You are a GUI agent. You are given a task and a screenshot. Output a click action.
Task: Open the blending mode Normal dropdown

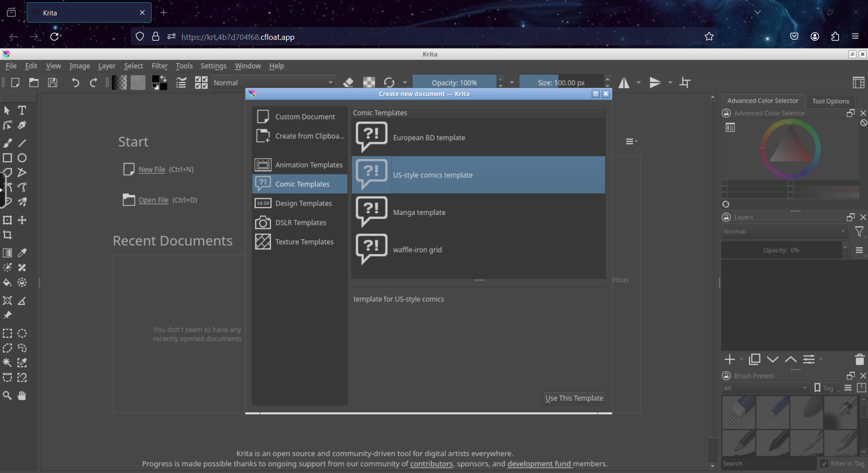[x=274, y=83]
